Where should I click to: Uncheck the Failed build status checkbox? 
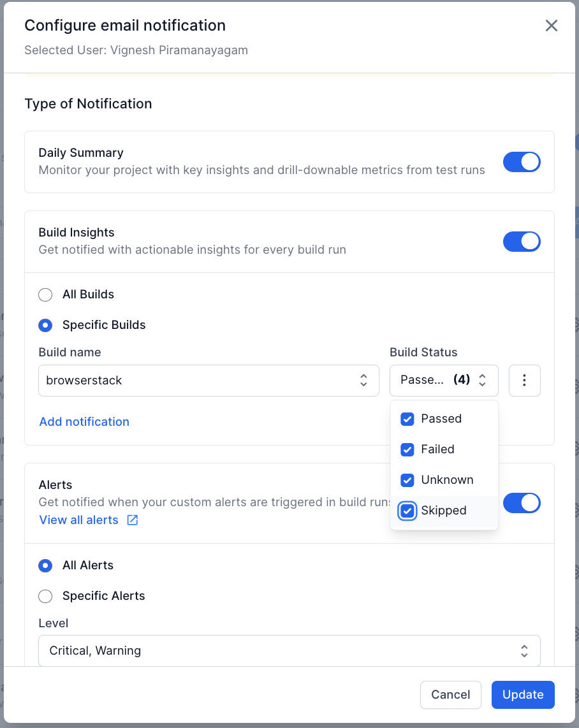pos(407,449)
